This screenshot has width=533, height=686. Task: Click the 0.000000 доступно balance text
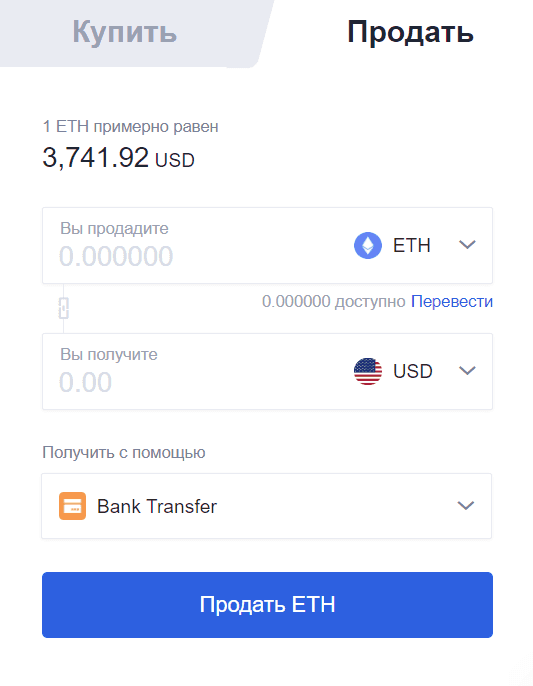334,301
